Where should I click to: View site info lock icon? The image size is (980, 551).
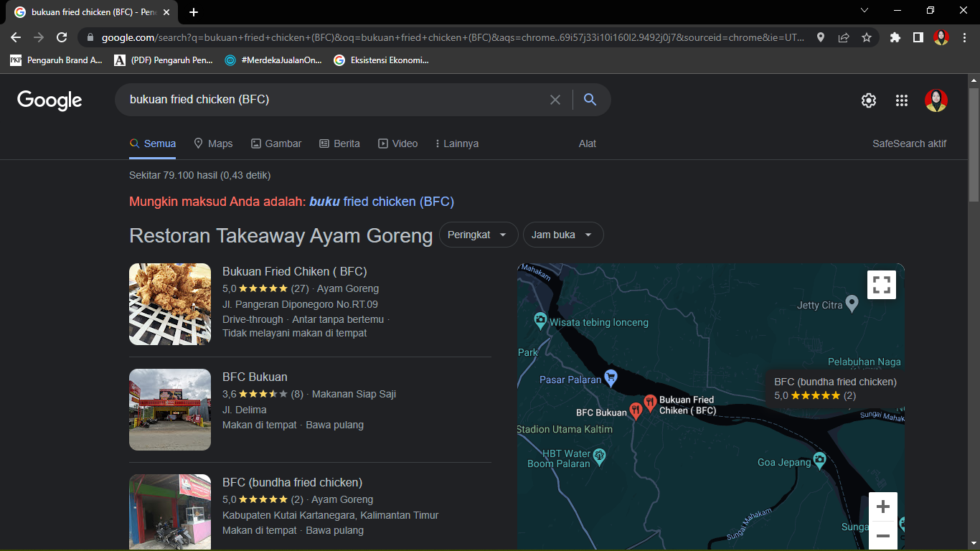pos(90,37)
